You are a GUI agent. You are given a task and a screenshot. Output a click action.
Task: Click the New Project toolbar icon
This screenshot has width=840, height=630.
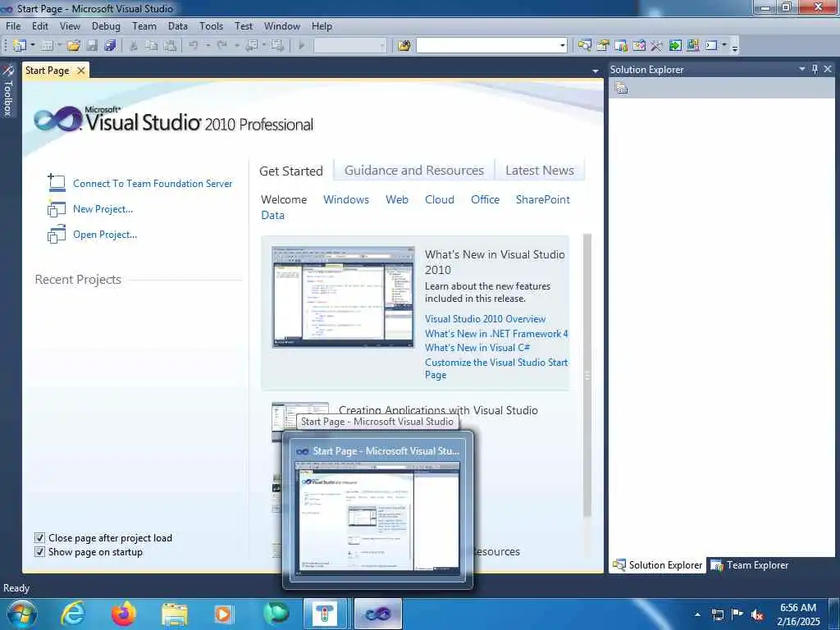point(20,46)
